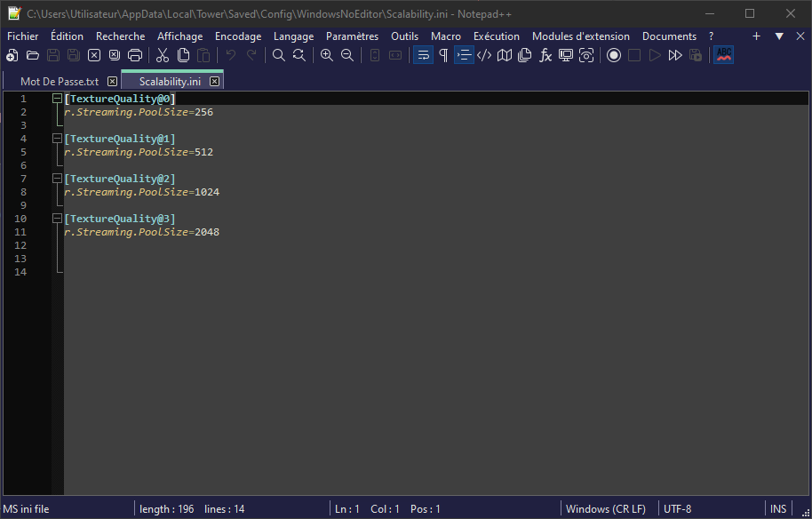Screen dimensions: 812x519
Task: Run the macro multiple times icon
Action: coord(675,55)
